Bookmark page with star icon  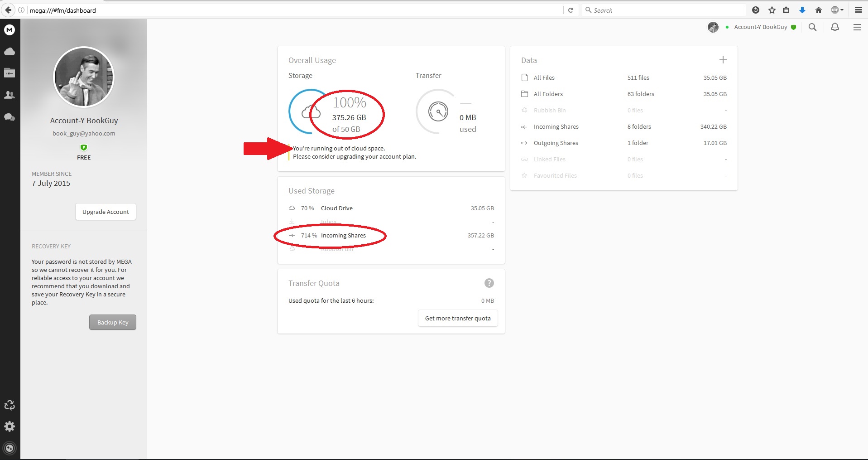(x=772, y=10)
